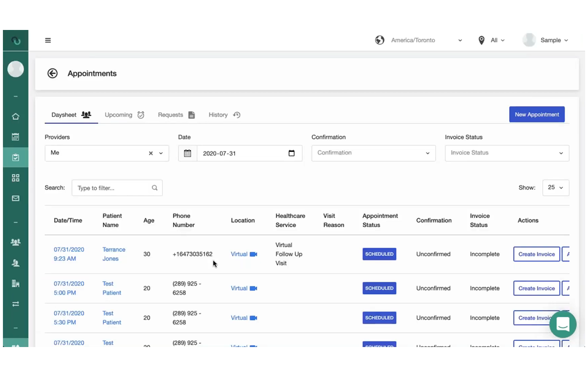The image size is (588, 377).
Task: Click the back arrow beside Appointments
Action: click(x=52, y=73)
